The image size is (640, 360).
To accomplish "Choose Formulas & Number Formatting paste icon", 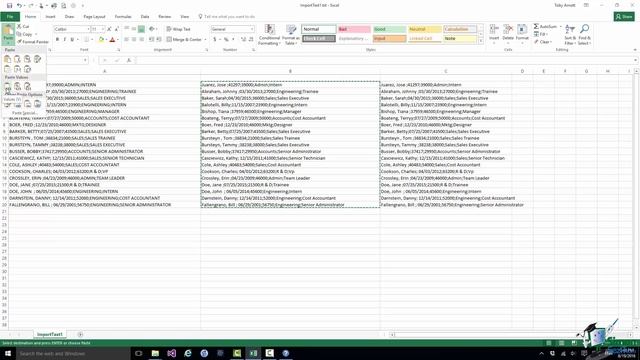I will [x=27, y=59].
